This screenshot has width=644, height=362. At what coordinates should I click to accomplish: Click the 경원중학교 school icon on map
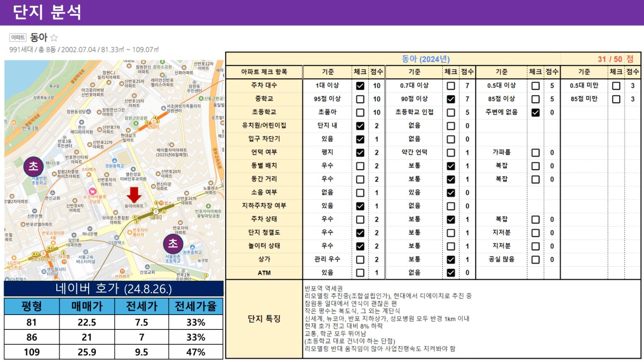114,161
